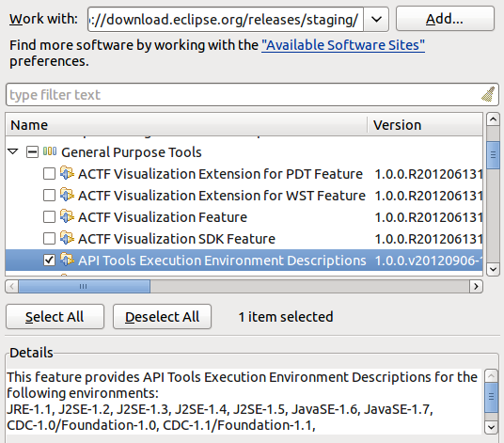This screenshot has height=443, width=504.
Task: Click the Details description text area
Action: 244,402
